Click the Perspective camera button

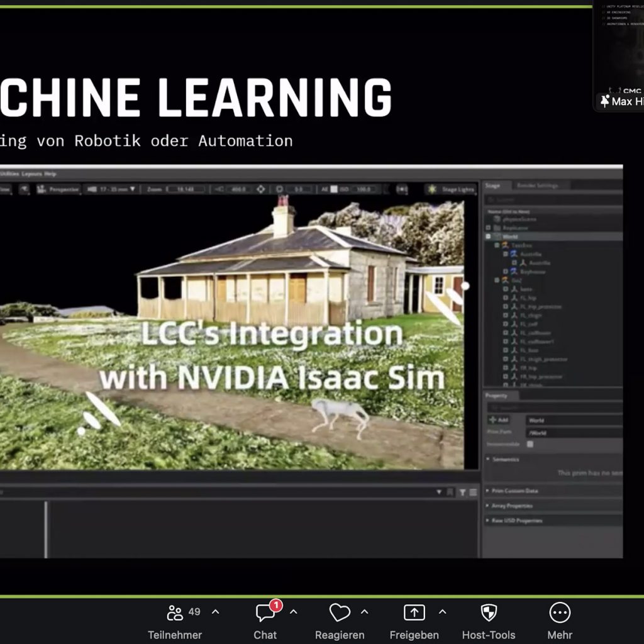(58, 189)
